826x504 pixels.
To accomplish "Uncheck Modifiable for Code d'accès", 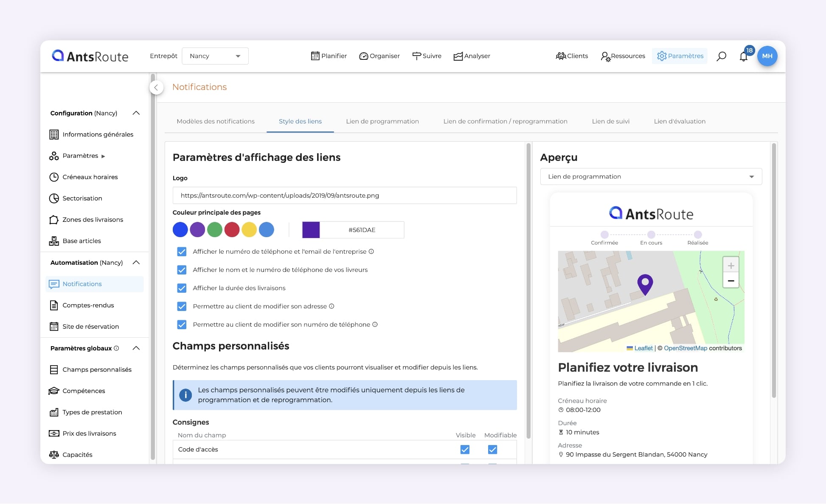I will point(492,449).
